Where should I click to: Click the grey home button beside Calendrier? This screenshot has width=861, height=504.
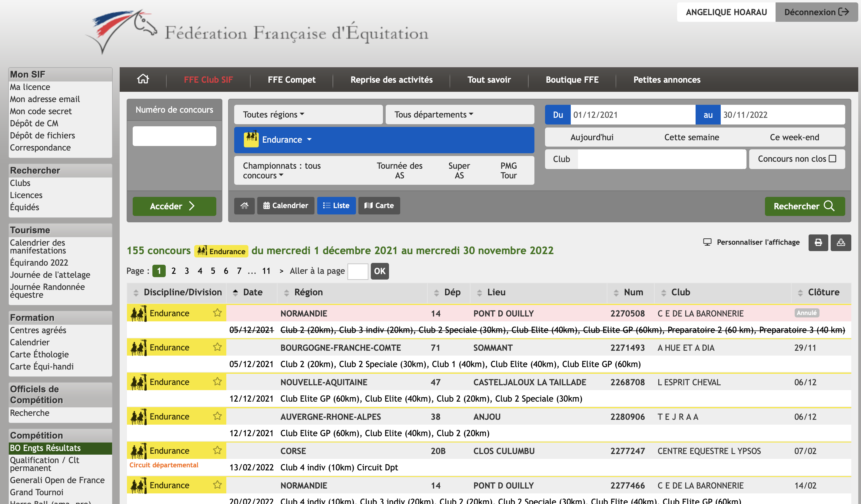(x=244, y=205)
